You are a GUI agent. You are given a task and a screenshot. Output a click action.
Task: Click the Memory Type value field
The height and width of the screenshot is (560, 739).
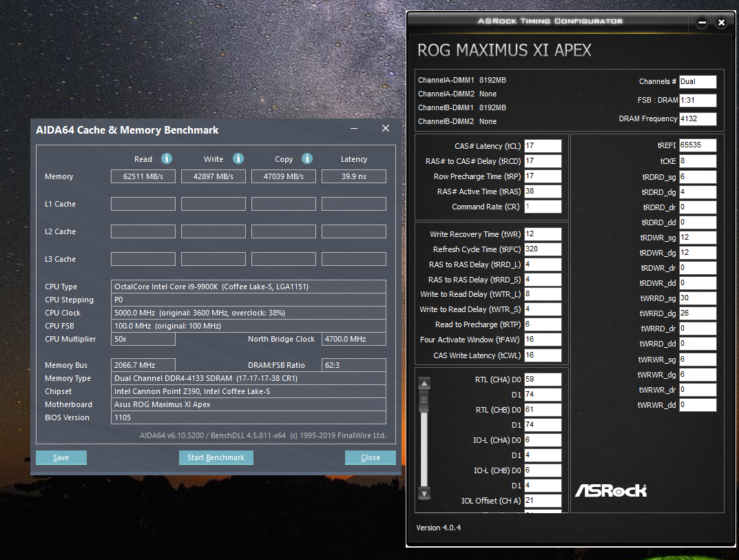(x=249, y=378)
